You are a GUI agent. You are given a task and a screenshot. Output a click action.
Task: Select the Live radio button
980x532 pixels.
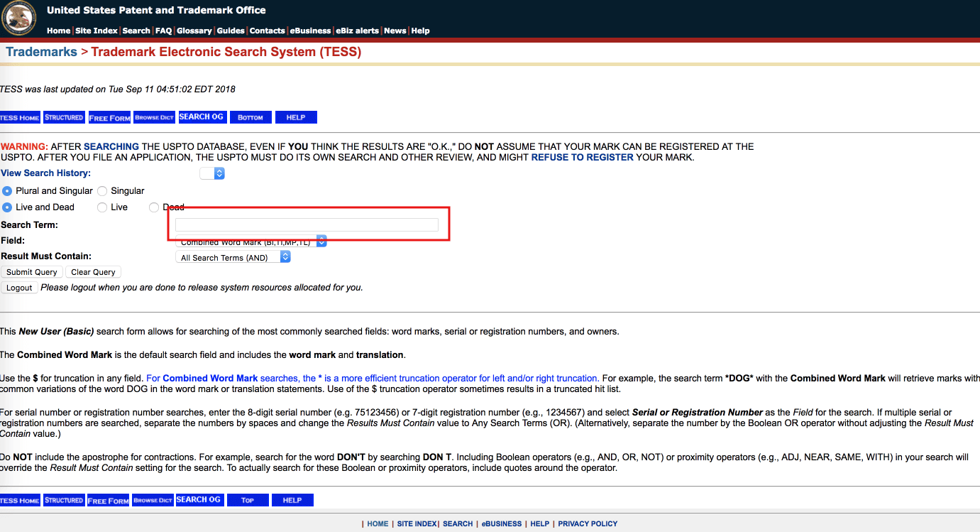tap(102, 207)
